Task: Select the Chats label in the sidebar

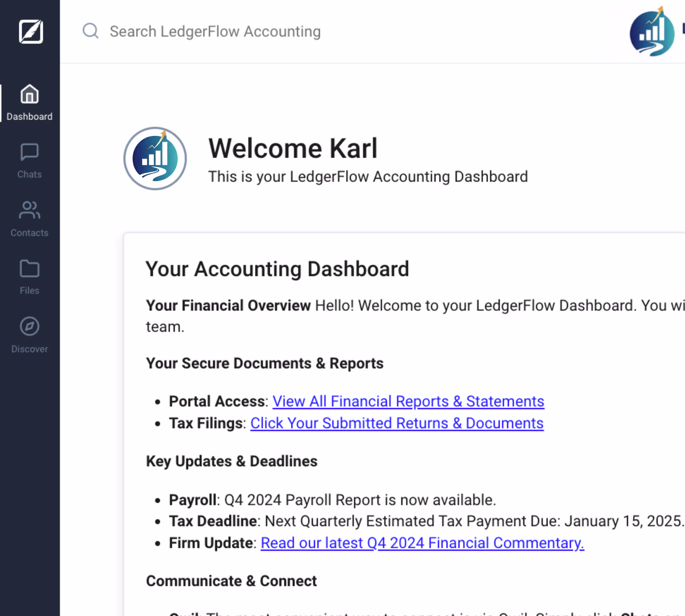Action: click(x=29, y=174)
